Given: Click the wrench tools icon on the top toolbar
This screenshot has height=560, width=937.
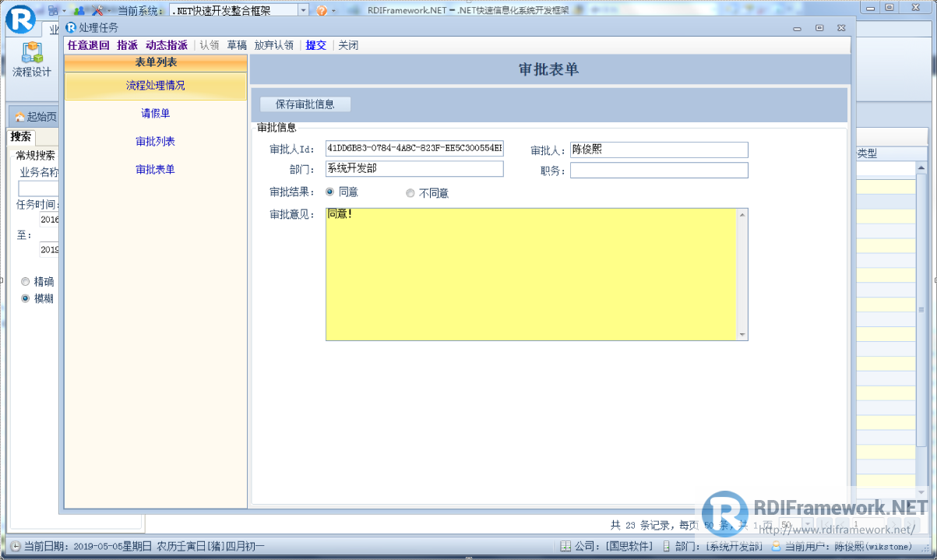Looking at the screenshot, I should 97,10.
